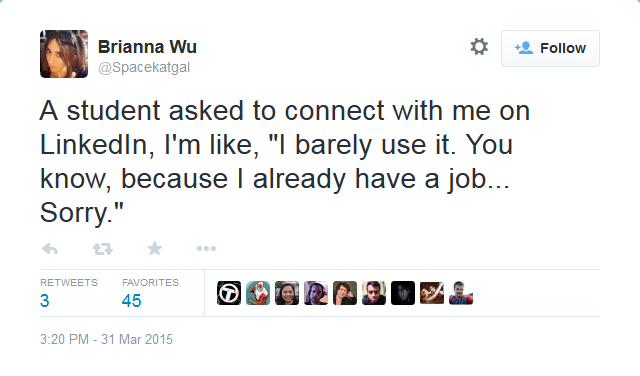Screen dimensions: 640x376
Task: Click the last avatar with red shirt
Action: tap(461, 293)
